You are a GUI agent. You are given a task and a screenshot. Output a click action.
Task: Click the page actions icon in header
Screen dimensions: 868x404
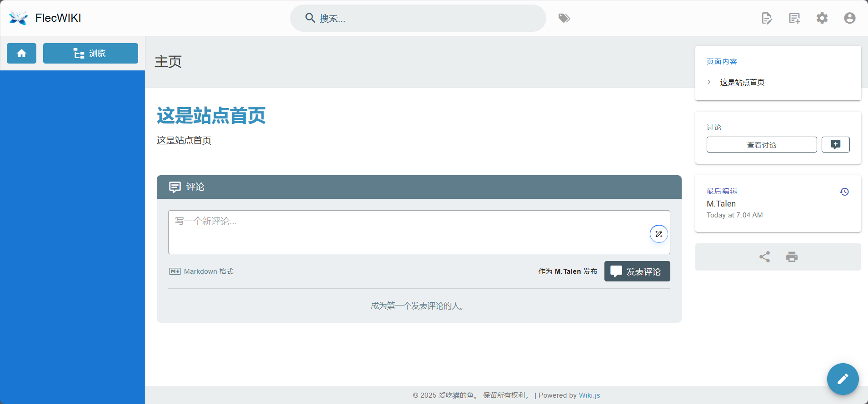(x=767, y=18)
